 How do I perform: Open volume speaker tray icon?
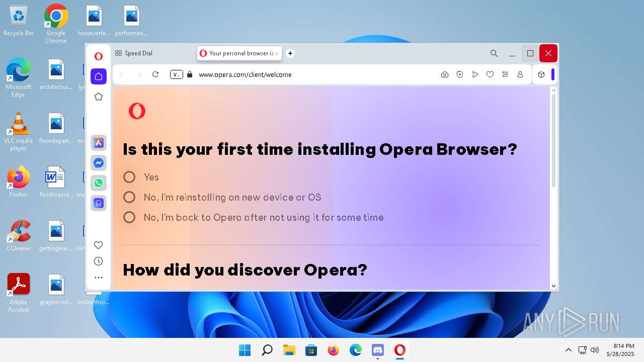pyautogui.click(x=595, y=350)
